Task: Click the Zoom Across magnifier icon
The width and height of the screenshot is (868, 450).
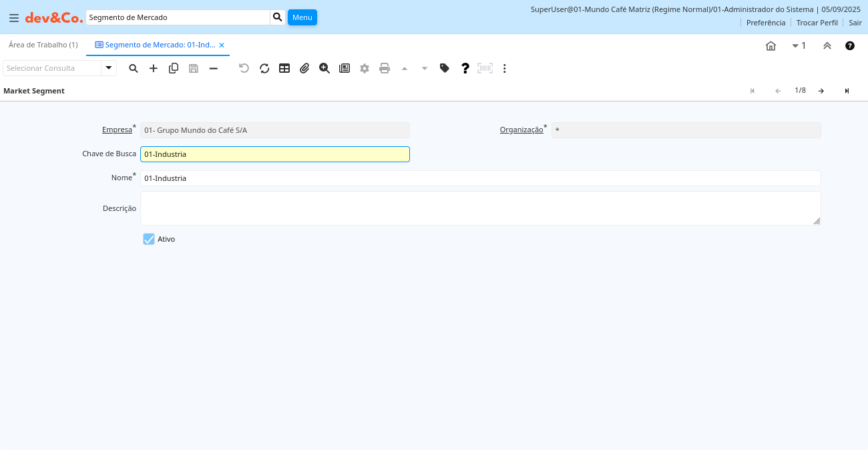Action: tap(324, 68)
